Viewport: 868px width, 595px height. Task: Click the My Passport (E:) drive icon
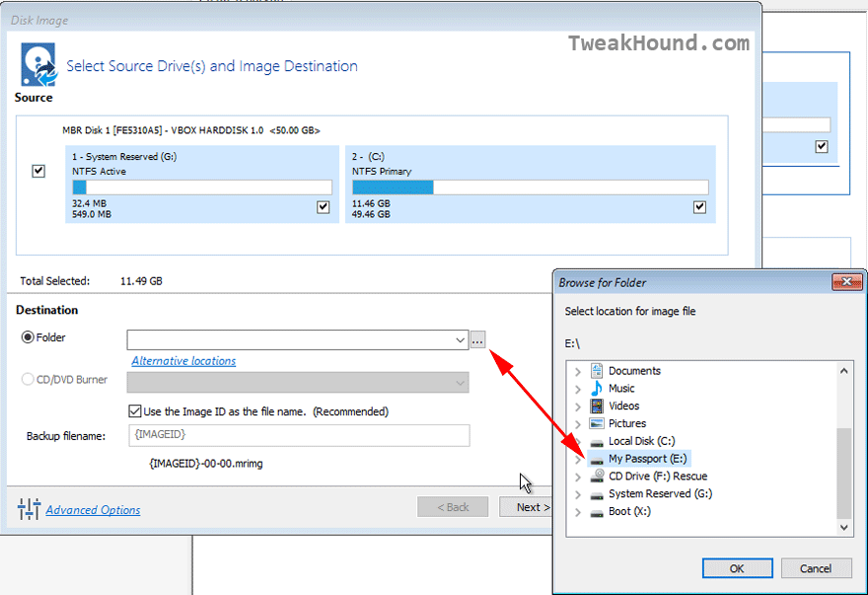coord(596,460)
